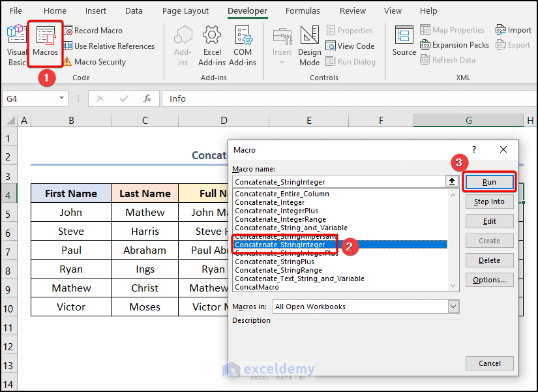Image resolution: width=538 pixels, height=392 pixels.
Task: Open the Review ribbon tab
Action: (x=352, y=10)
